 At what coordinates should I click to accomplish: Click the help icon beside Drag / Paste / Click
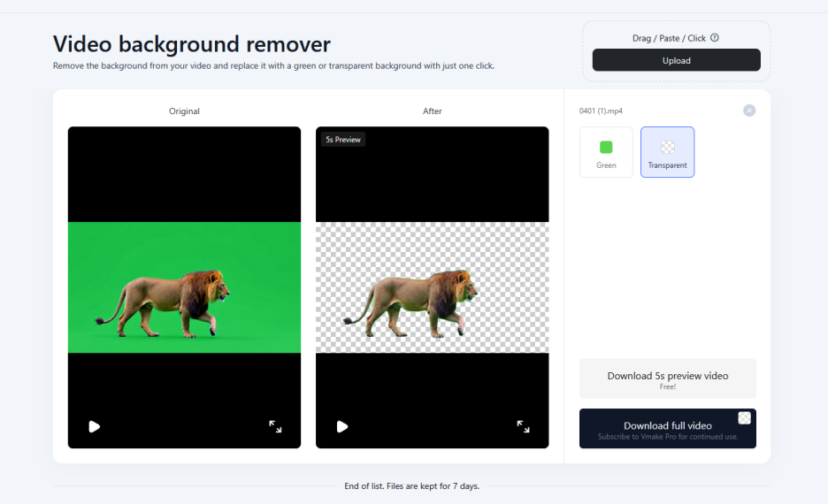(x=715, y=38)
